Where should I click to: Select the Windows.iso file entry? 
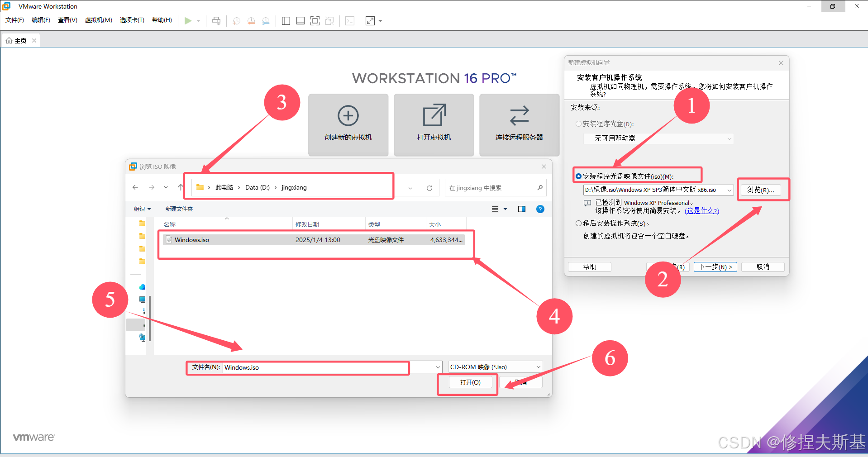pyautogui.click(x=192, y=240)
